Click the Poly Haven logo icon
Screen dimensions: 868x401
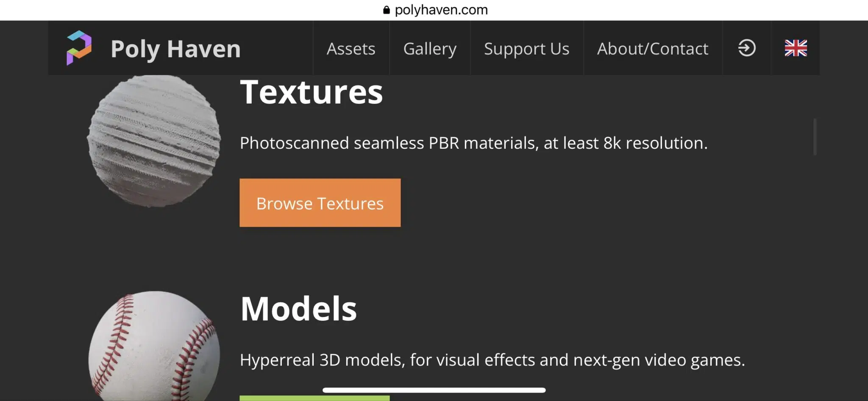(79, 48)
